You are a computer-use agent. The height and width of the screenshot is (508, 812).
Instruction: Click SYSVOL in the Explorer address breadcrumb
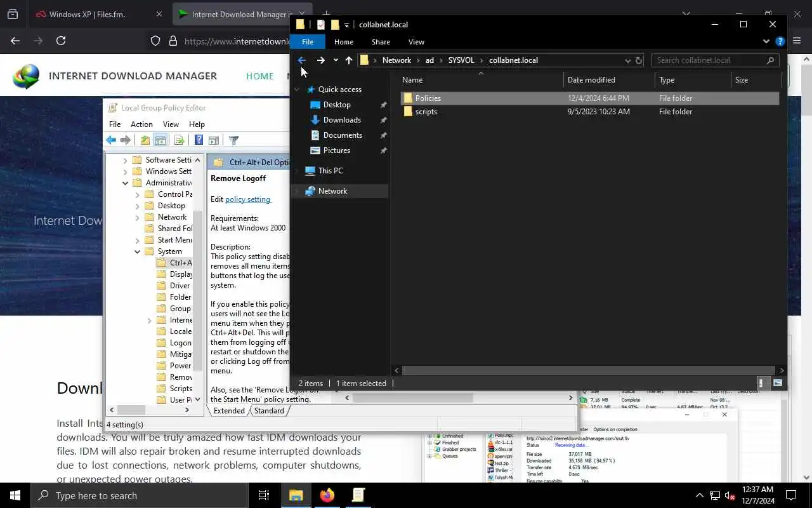[461, 60]
